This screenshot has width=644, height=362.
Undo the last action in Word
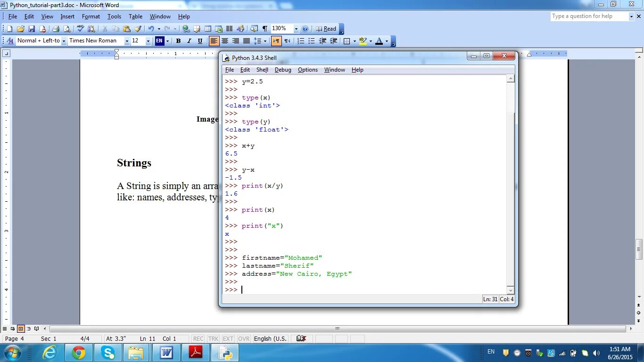click(151, 29)
